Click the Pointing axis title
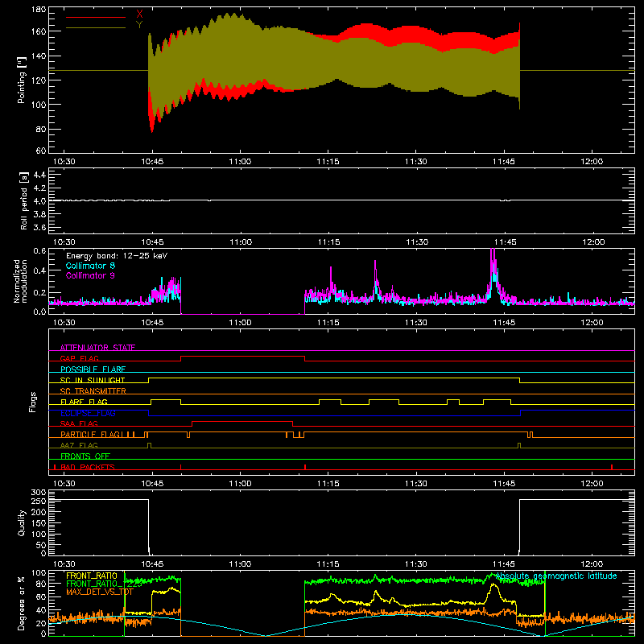This screenshot has height=644, width=644. point(21,81)
